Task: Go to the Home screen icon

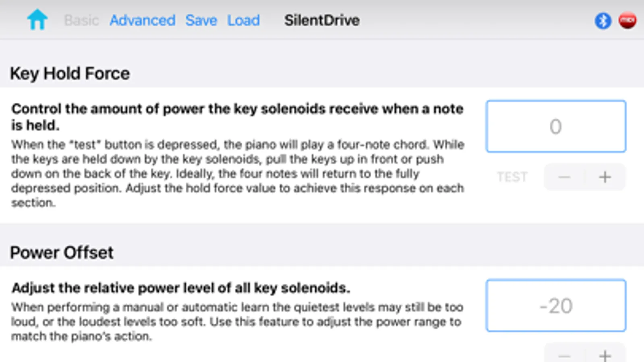Action: click(x=37, y=20)
